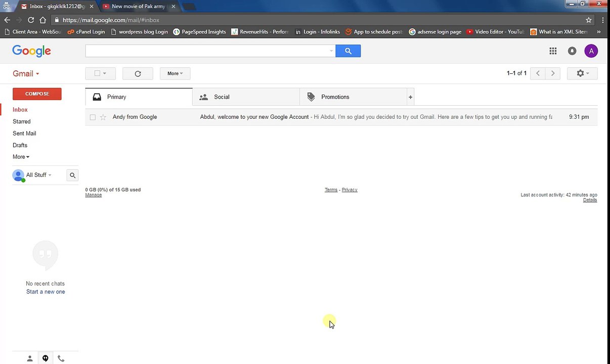Image resolution: width=610 pixels, height=364 pixels.
Task: Expand More labels in sidebar
Action: tap(21, 157)
